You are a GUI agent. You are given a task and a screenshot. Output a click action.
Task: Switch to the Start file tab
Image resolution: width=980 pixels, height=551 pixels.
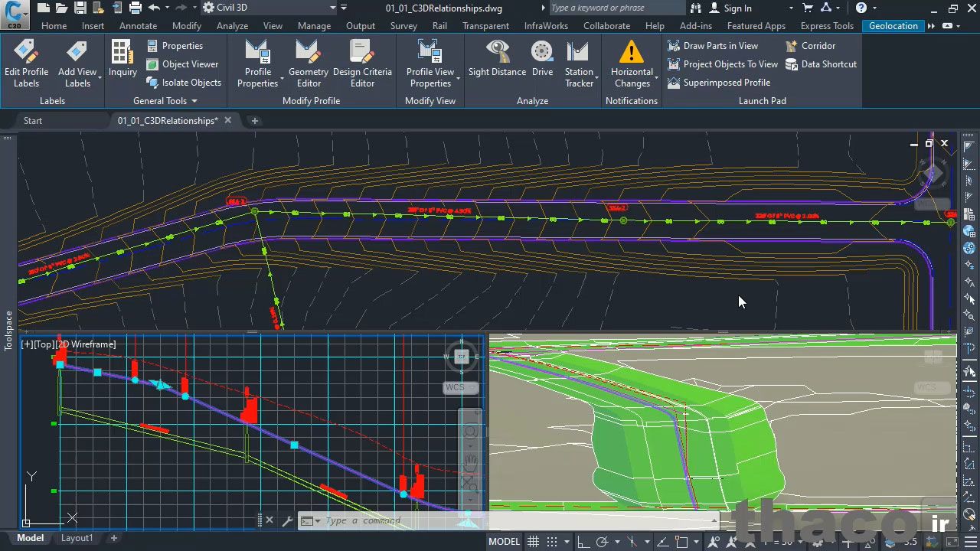(x=33, y=121)
